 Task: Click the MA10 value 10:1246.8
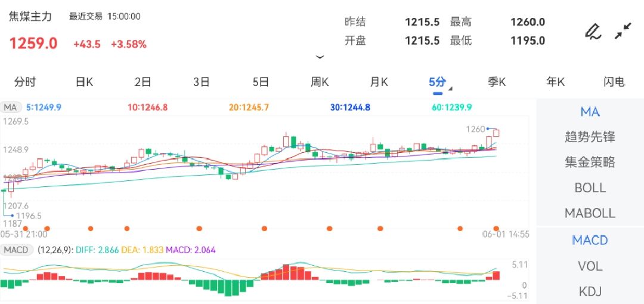[x=147, y=108]
